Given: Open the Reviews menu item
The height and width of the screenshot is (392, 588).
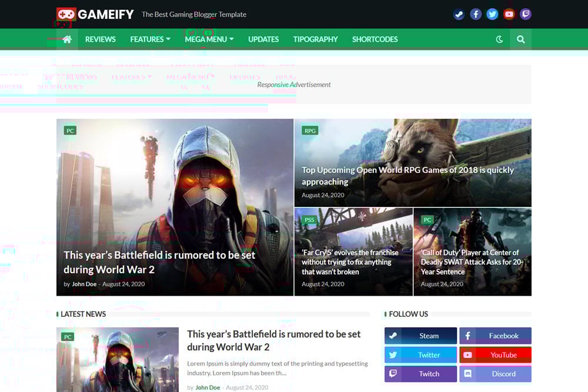Looking at the screenshot, I should [x=100, y=39].
